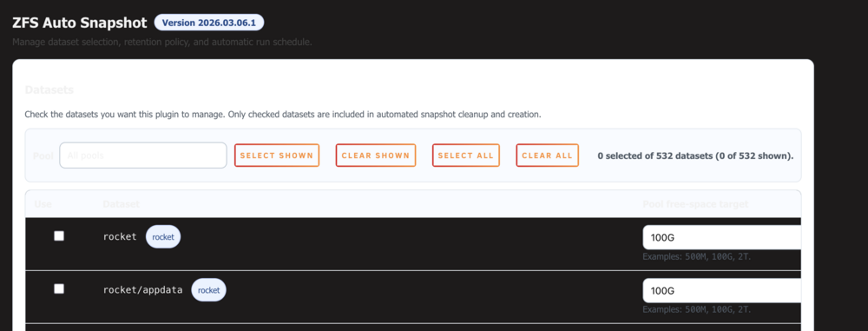This screenshot has height=331, width=868.
Task: Click the Clear Shown button
Action: (375, 156)
